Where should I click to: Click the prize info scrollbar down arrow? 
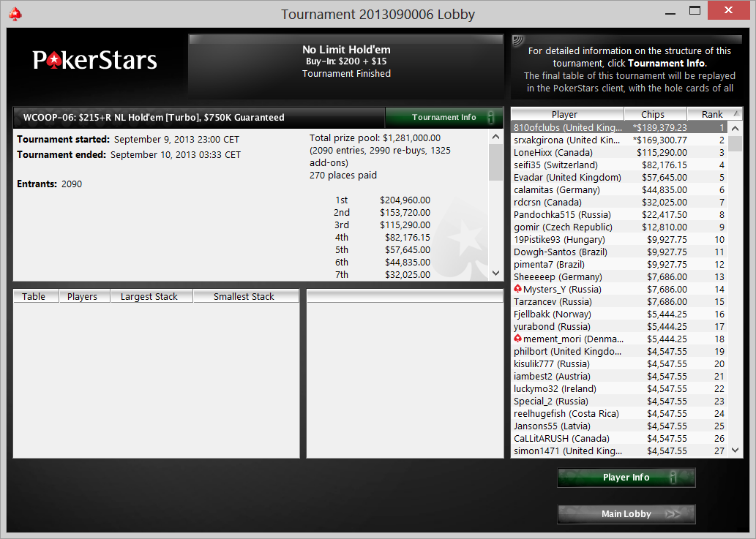(496, 273)
